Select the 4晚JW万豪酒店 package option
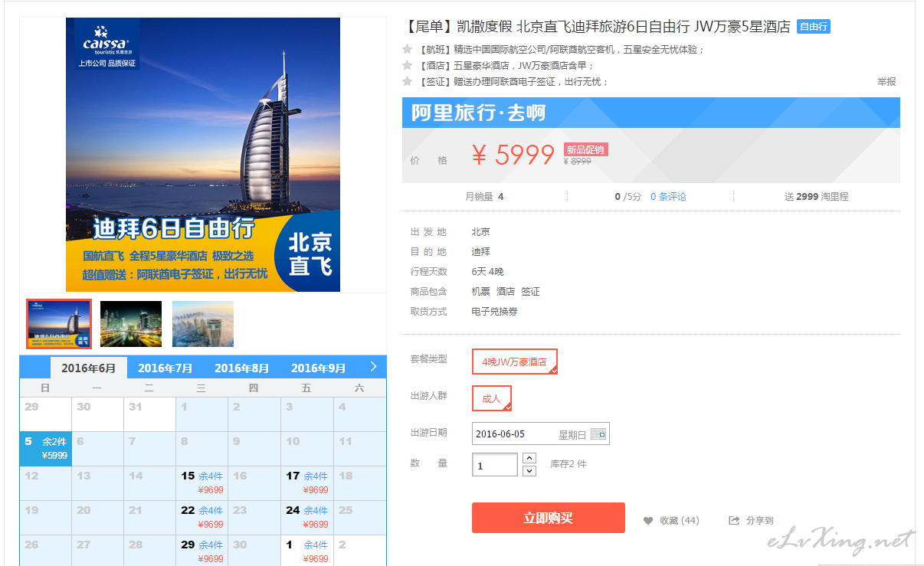 [515, 362]
